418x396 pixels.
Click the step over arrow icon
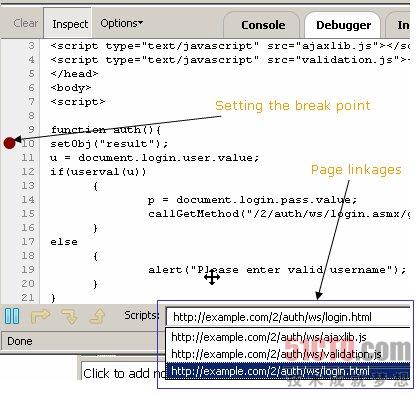point(40,316)
